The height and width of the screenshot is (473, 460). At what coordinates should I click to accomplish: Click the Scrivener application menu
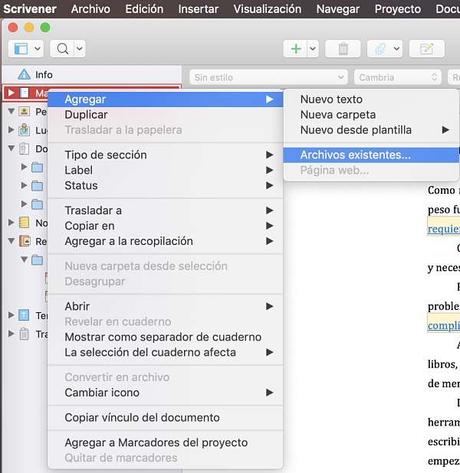tap(30, 9)
